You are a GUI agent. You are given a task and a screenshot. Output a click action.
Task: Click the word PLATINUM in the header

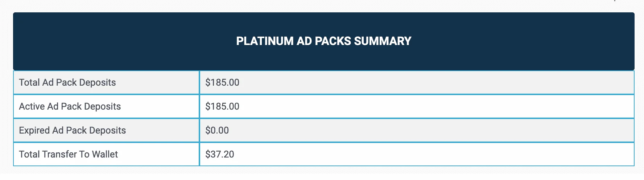coord(265,41)
